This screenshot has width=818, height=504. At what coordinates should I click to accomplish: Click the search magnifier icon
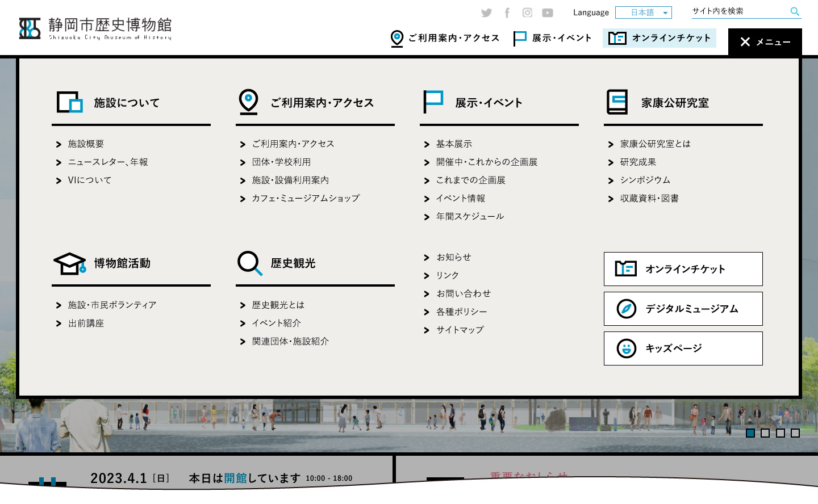pyautogui.click(x=795, y=11)
